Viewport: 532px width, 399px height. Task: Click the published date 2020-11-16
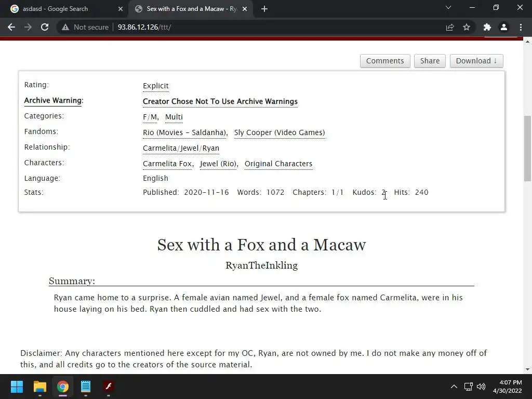tap(206, 192)
